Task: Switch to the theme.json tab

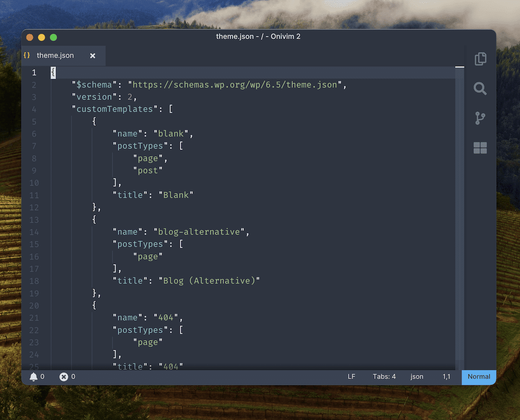Action: pos(55,55)
